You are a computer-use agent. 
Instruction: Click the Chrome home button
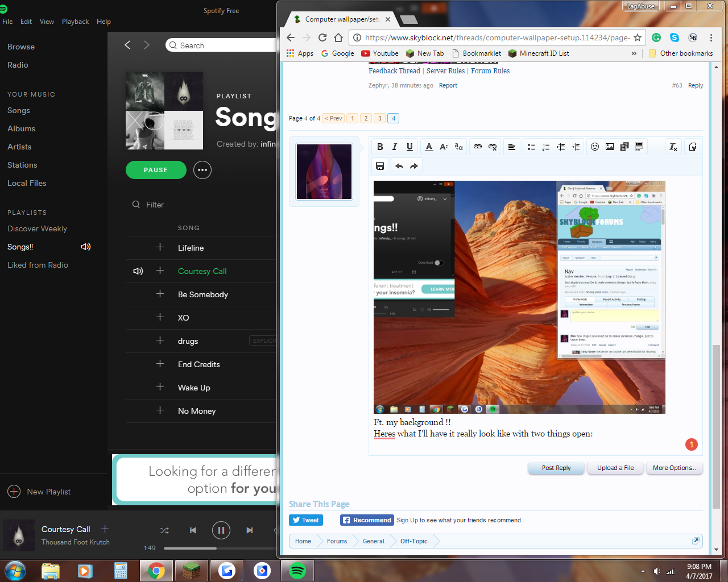[x=338, y=38]
